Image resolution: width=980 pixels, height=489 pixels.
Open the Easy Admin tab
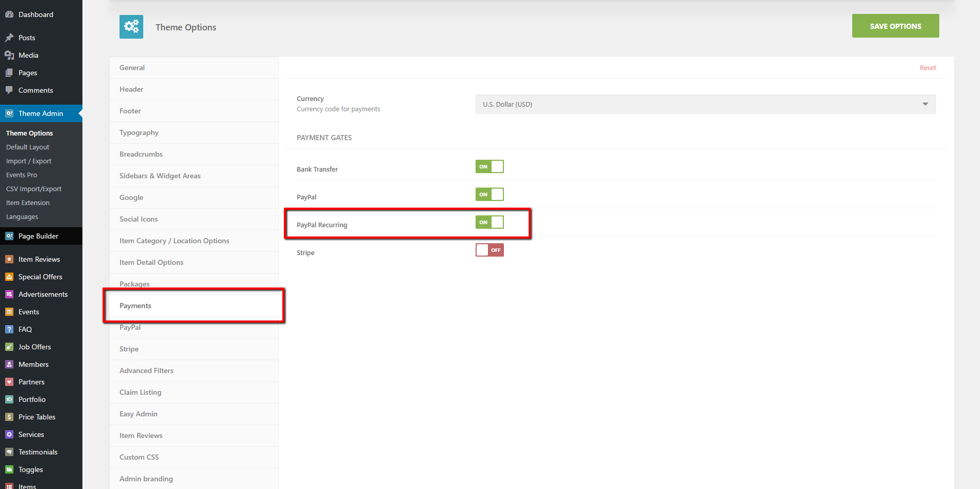(194, 414)
